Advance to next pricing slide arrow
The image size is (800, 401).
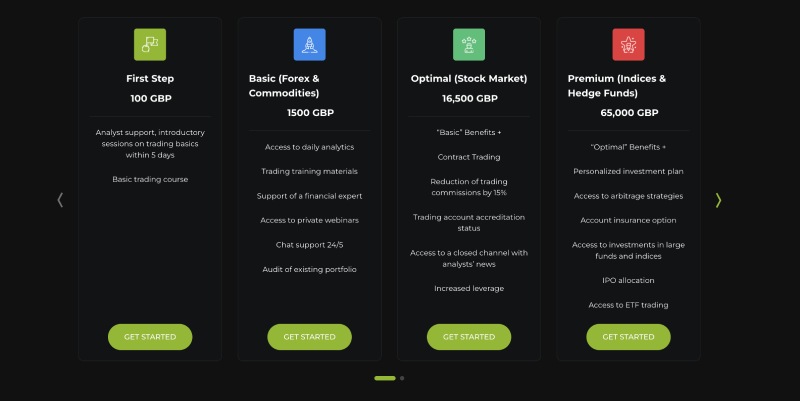point(718,200)
